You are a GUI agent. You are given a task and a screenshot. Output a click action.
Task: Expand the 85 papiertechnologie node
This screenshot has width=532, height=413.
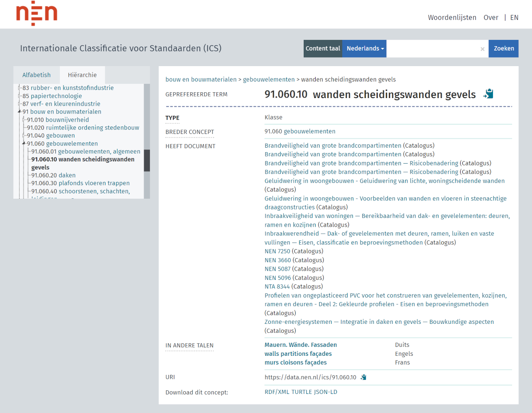(20, 96)
